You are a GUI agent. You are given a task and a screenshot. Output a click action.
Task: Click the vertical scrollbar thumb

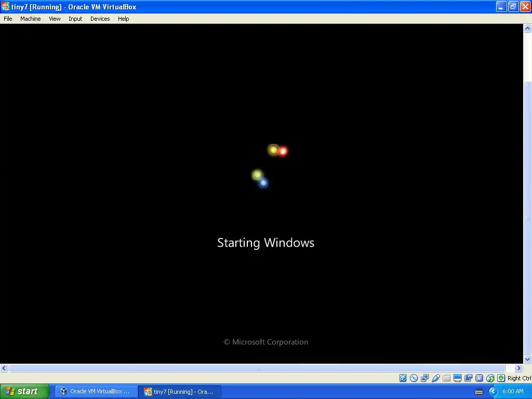[527, 218]
